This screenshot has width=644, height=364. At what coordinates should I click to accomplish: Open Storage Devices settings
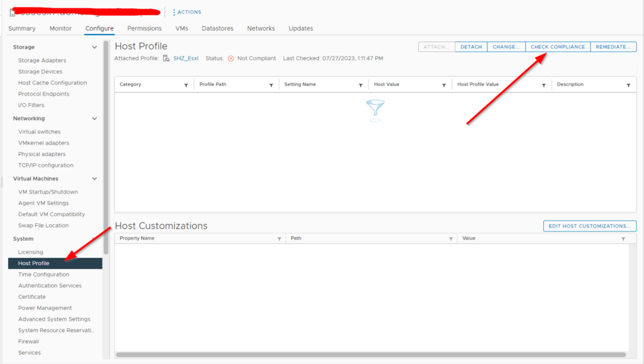40,72
